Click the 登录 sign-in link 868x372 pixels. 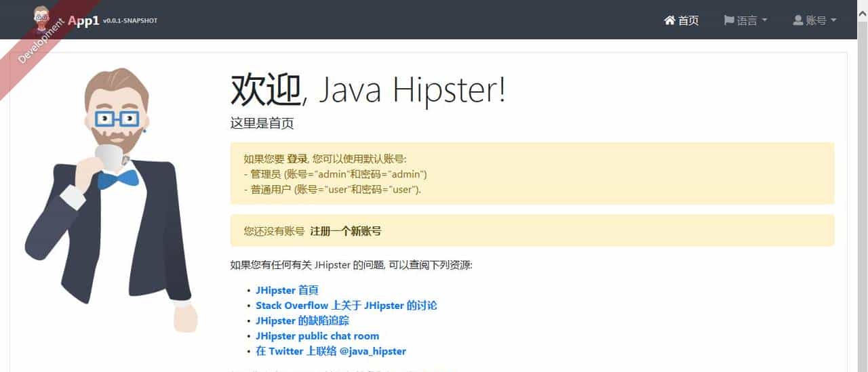(x=297, y=159)
